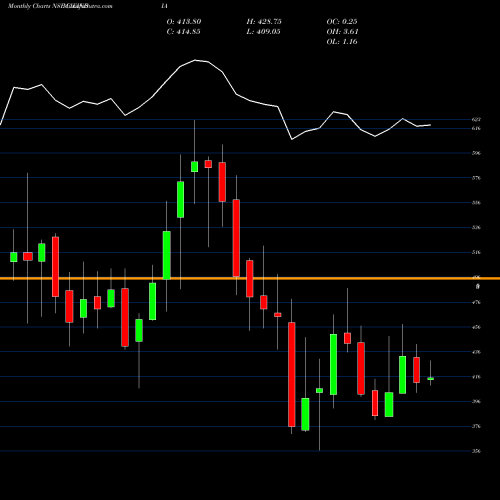Click the 396 price axis label
The image size is (500, 500).
coord(476,402)
